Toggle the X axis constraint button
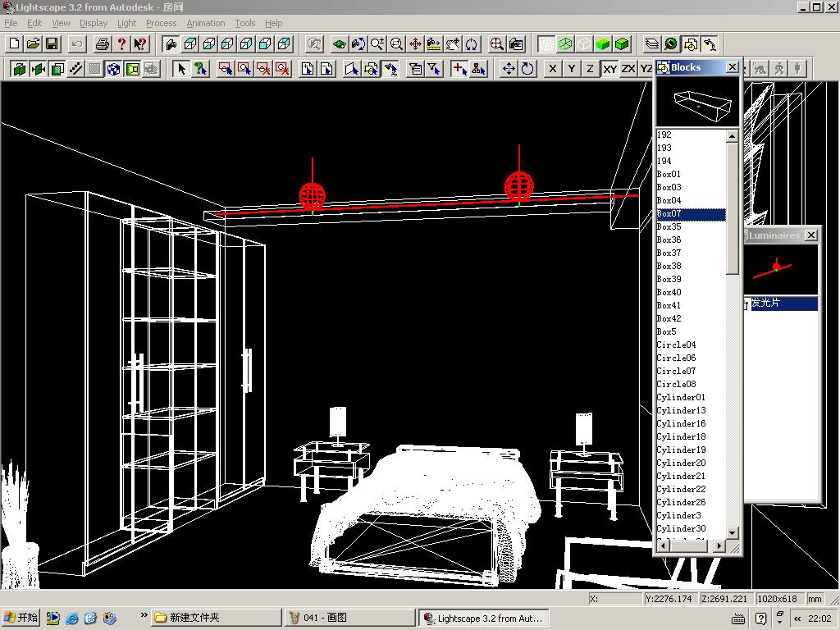 click(553, 69)
